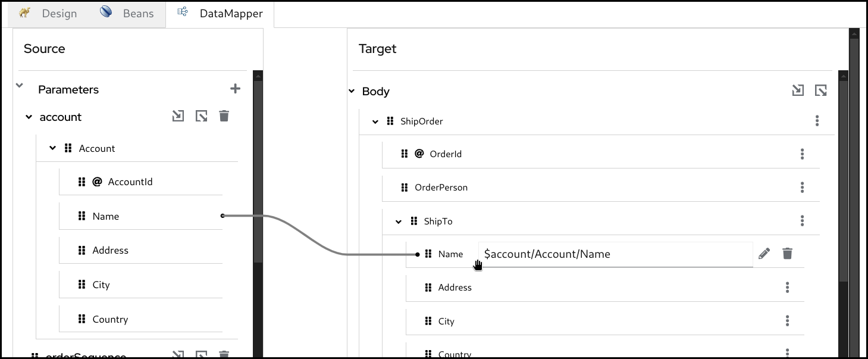Open the OrderId field actions menu
This screenshot has height=359, width=868.
tap(802, 154)
